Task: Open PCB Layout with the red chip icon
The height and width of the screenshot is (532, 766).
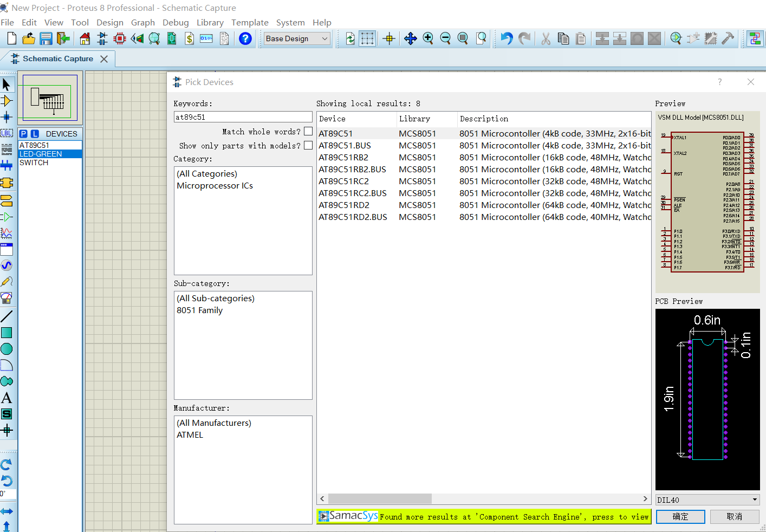Action: (x=120, y=38)
